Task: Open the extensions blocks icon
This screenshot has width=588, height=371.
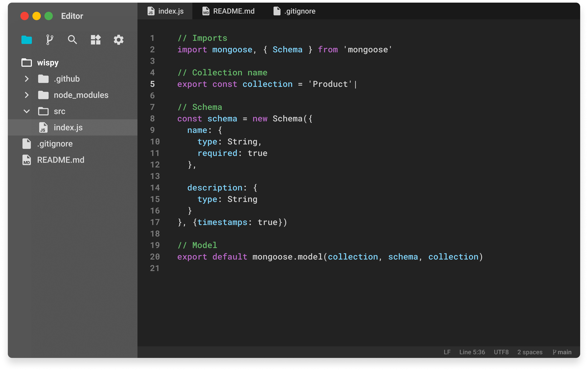Action: 95,40
